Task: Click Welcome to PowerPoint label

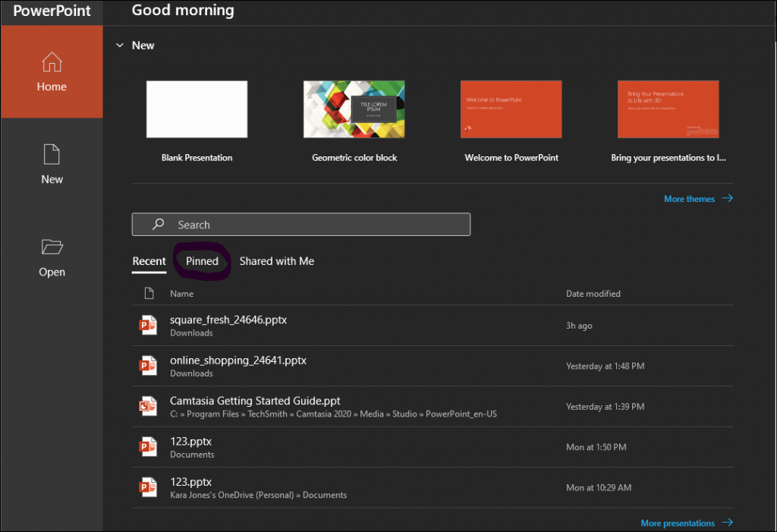Action: [511, 158]
